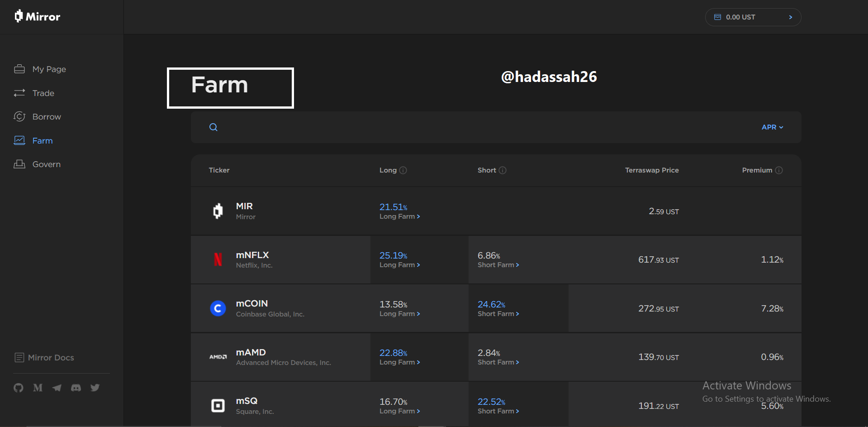The height and width of the screenshot is (427, 868).
Task: Click the wallet chevron arrow
Action: click(791, 17)
